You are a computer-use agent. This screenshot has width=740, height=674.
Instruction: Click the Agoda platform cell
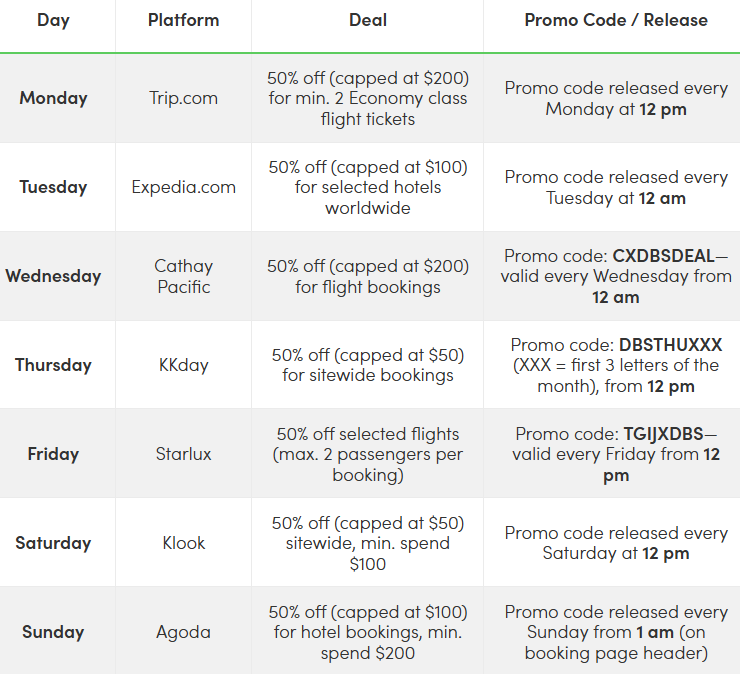[183, 632]
